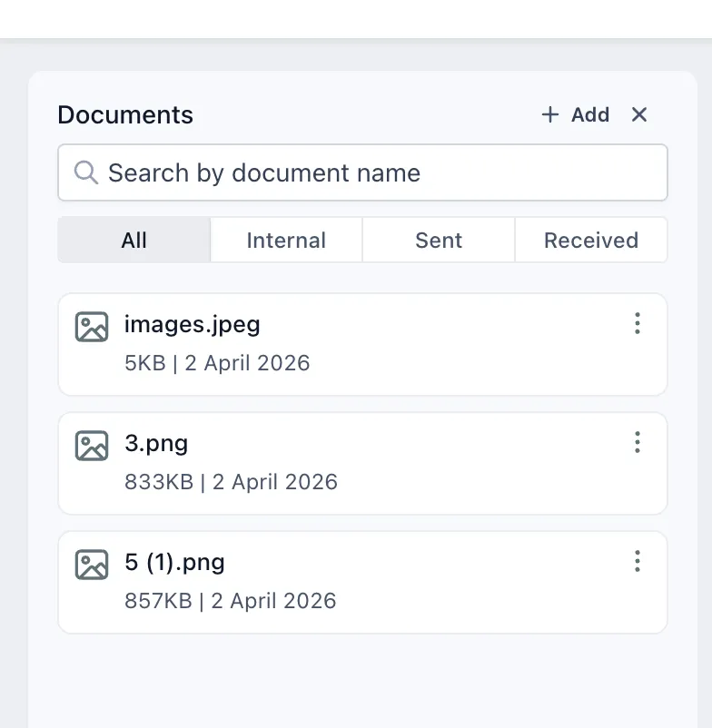Switch to the Internal tab
712x728 pixels.
[x=286, y=240]
